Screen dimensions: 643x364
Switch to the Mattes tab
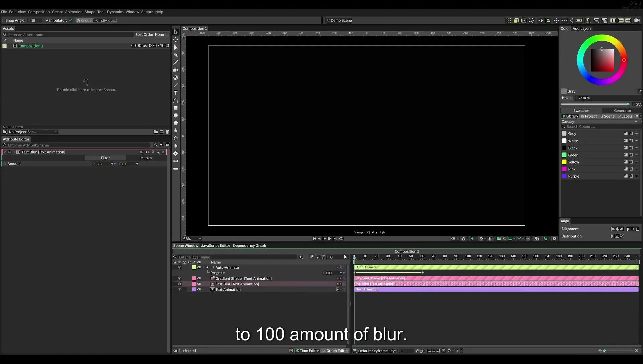(146, 158)
